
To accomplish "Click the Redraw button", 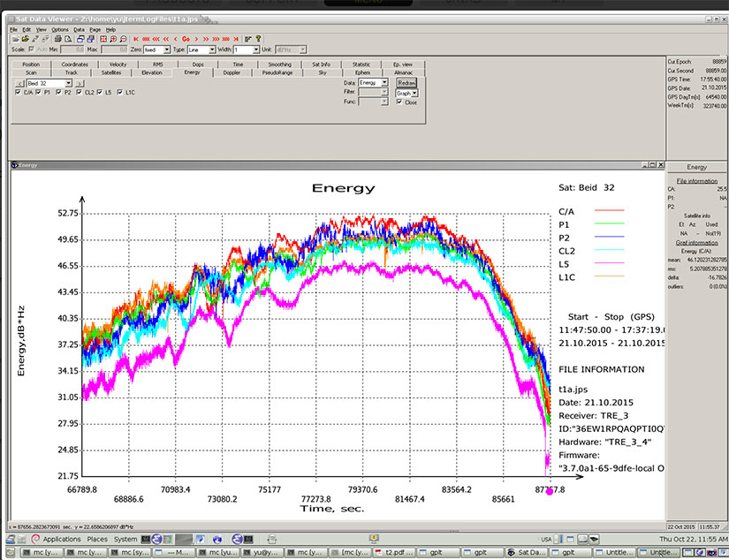I will (406, 82).
